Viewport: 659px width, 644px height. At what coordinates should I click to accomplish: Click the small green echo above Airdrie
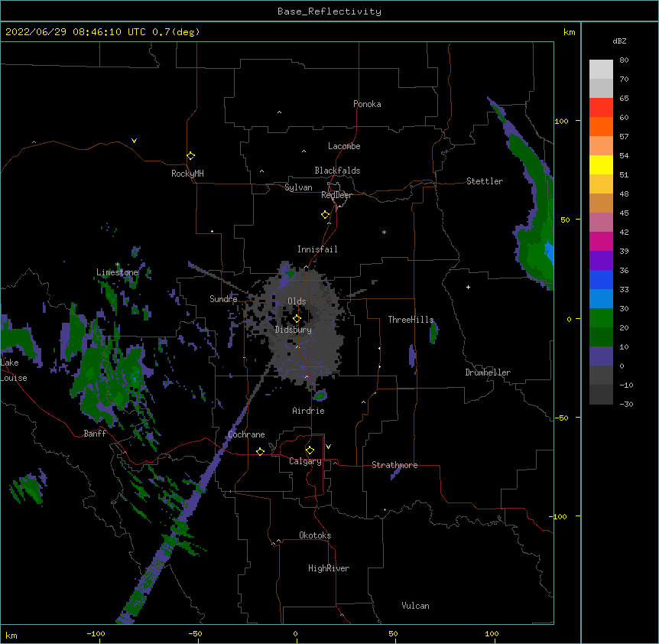click(320, 395)
